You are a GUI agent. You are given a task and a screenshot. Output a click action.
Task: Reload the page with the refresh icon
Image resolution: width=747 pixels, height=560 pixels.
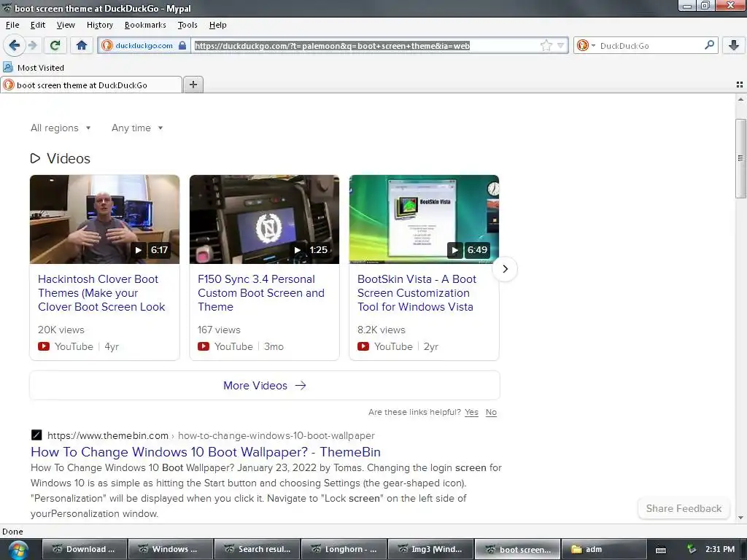55,45
